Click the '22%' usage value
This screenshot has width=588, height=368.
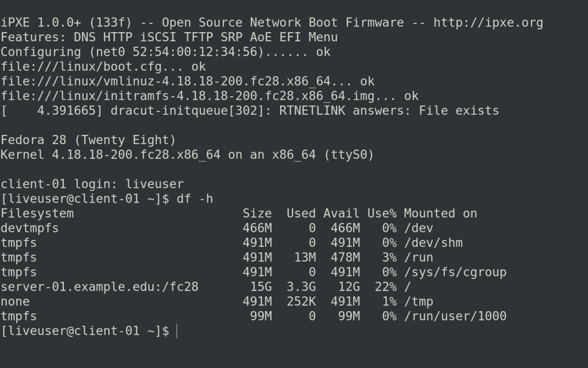click(385, 287)
